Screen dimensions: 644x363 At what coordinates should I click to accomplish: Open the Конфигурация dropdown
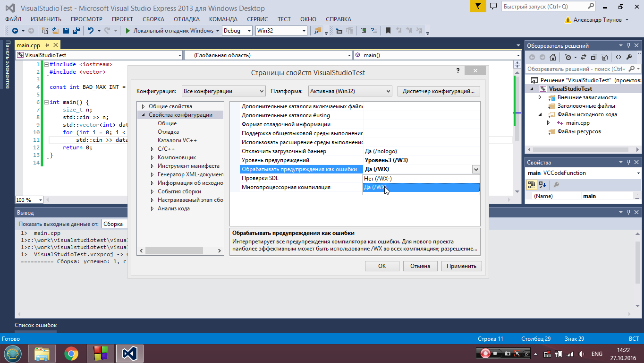223,91
